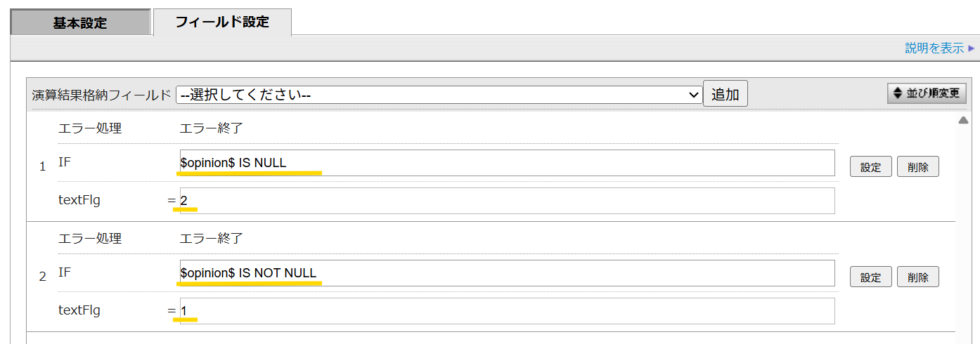
Task: Click the 並び順変更 button
Action: click(x=927, y=93)
